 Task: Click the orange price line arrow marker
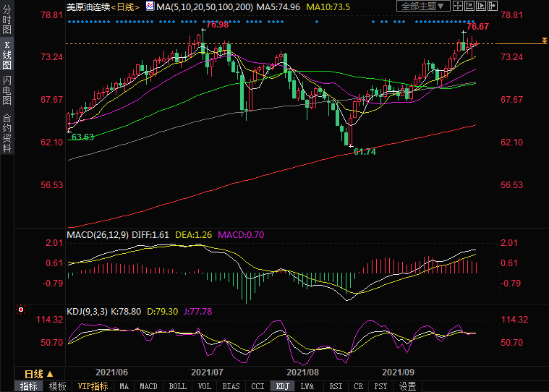click(544, 41)
